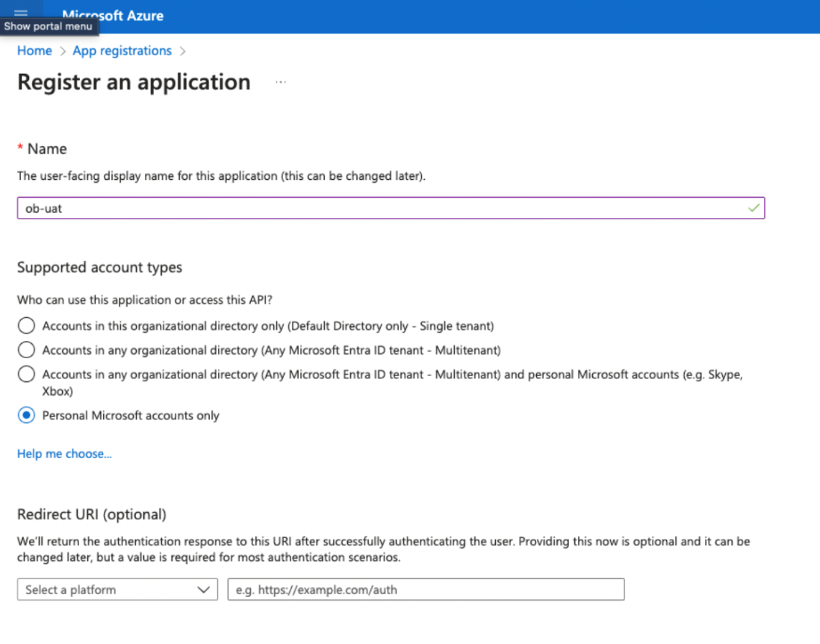
Task: Select Personal Microsoft accounts only radio
Action: click(26, 415)
